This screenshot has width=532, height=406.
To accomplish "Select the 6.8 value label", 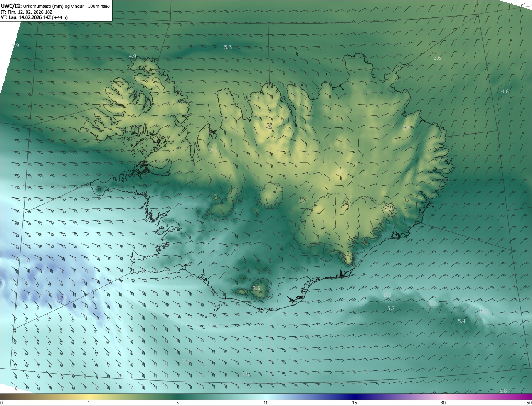I will tap(503, 391).
